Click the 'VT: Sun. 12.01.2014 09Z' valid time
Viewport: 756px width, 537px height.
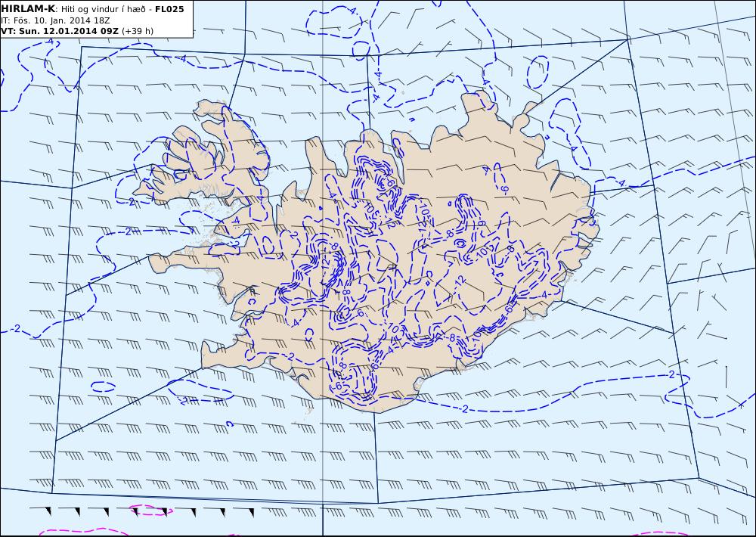(60, 31)
